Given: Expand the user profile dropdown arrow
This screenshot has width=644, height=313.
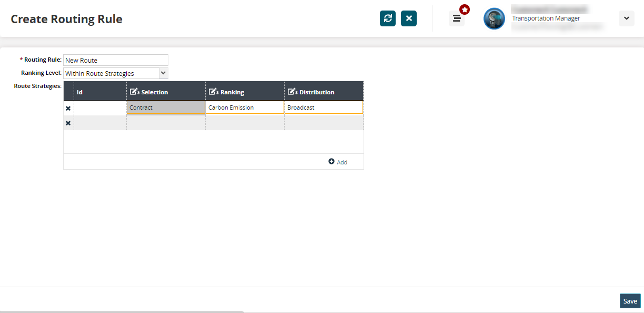Looking at the screenshot, I should [626, 18].
